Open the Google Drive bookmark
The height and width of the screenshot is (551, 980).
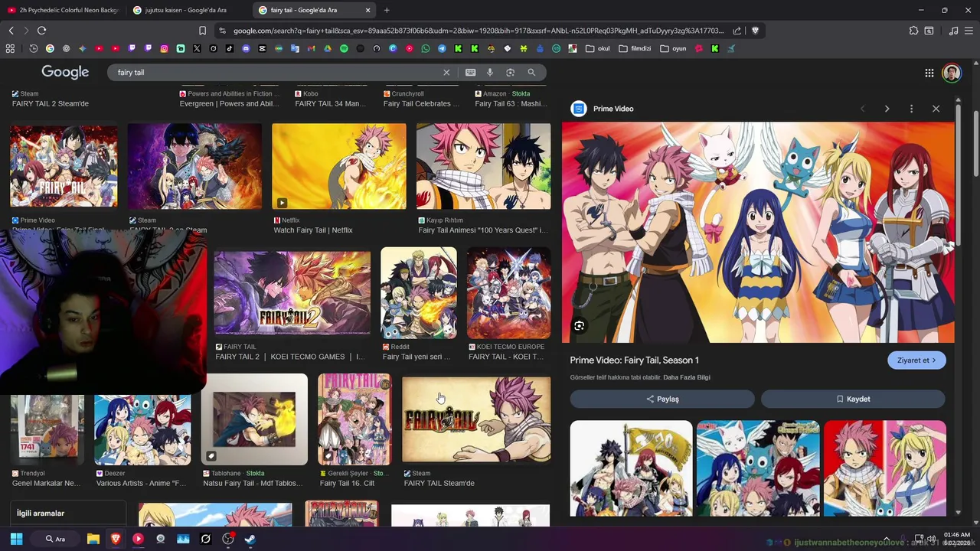tap(328, 48)
